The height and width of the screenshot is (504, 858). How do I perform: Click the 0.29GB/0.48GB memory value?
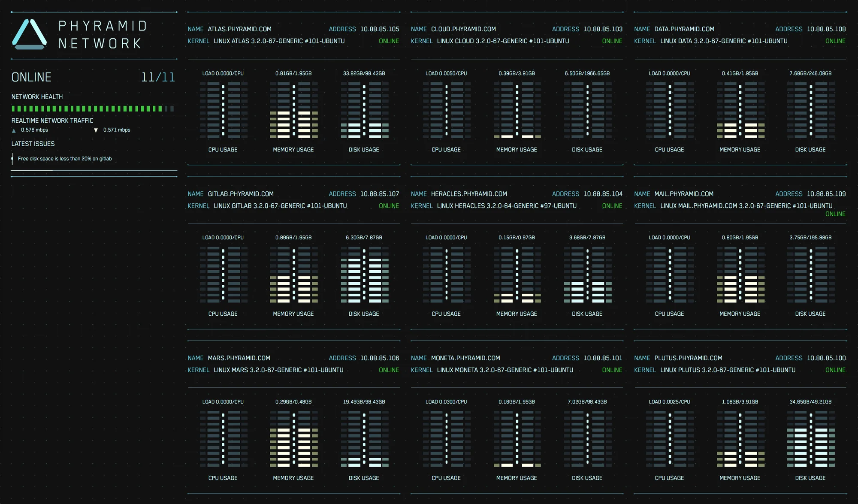pos(294,402)
